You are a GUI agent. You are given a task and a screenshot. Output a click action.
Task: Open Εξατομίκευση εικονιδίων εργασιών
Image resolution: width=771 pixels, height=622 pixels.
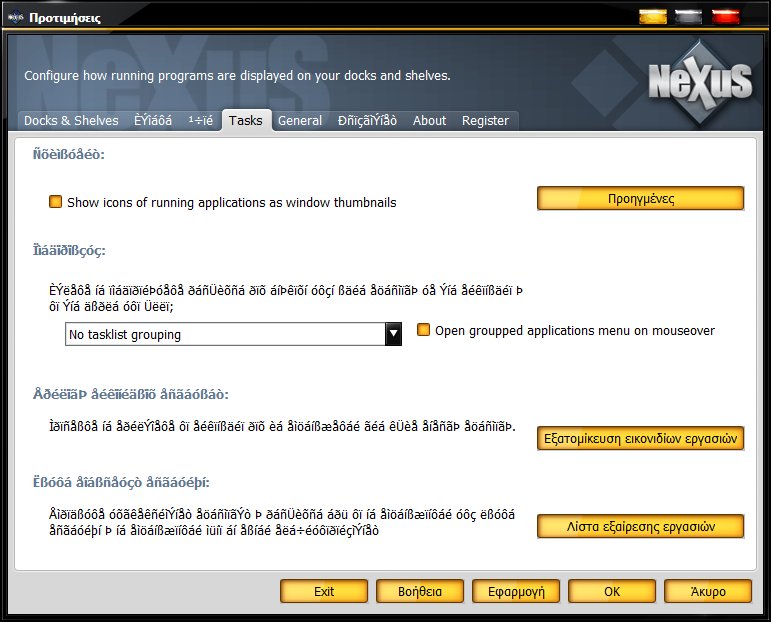point(640,438)
